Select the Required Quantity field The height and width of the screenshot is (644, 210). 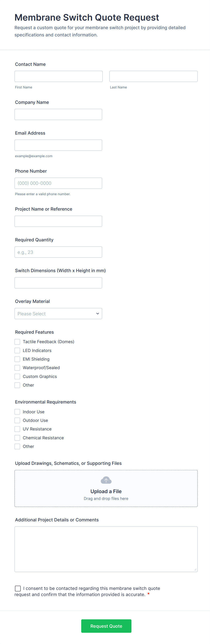click(x=58, y=252)
